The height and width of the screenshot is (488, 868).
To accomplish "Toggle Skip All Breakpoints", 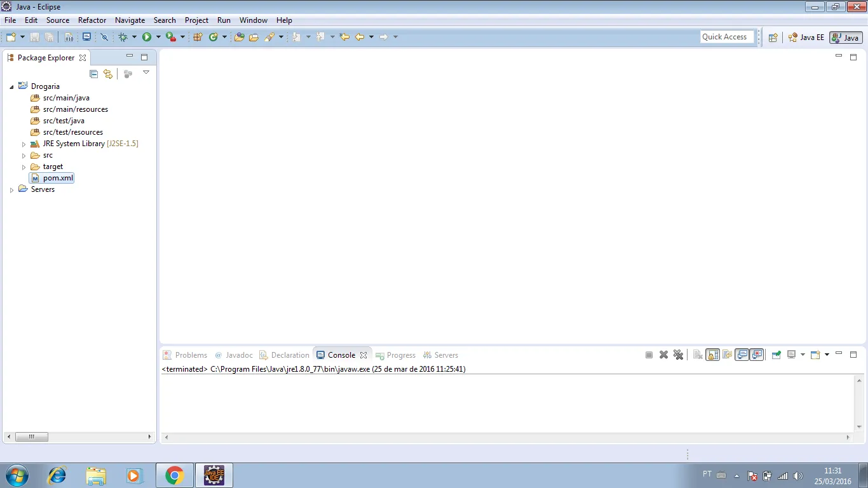I will pyautogui.click(x=105, y=37).
